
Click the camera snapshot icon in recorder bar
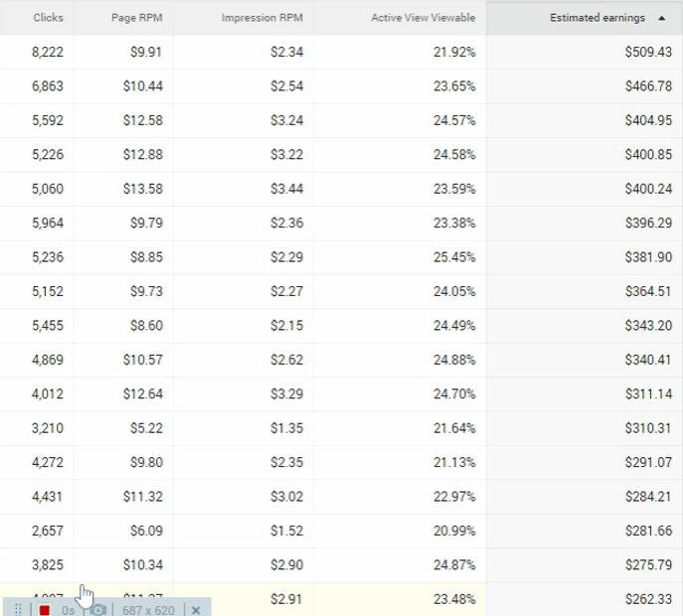coord(98,610)
